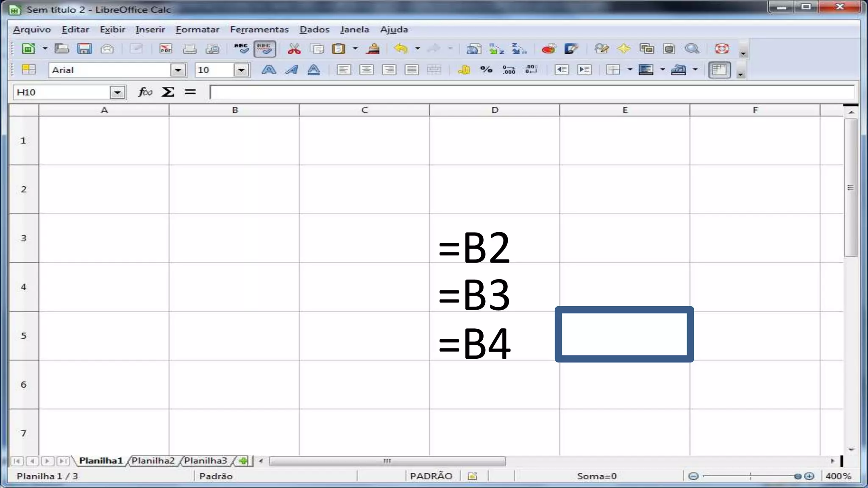Open the Function Wizard
The image size is (868, 488).
[x=145, y=92]
